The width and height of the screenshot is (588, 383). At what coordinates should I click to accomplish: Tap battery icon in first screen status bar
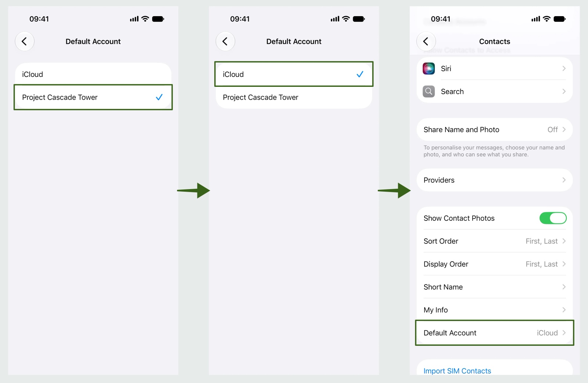tap(158, 19)
